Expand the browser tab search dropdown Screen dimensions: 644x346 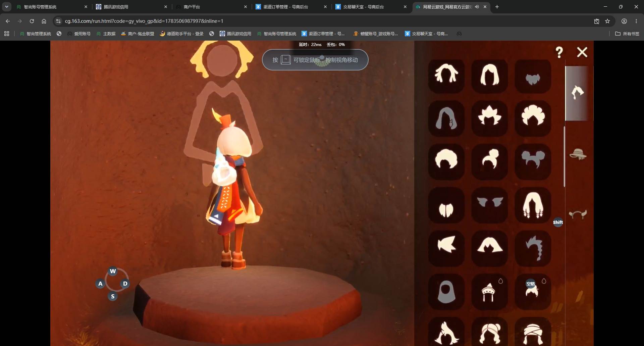[7, 7]
